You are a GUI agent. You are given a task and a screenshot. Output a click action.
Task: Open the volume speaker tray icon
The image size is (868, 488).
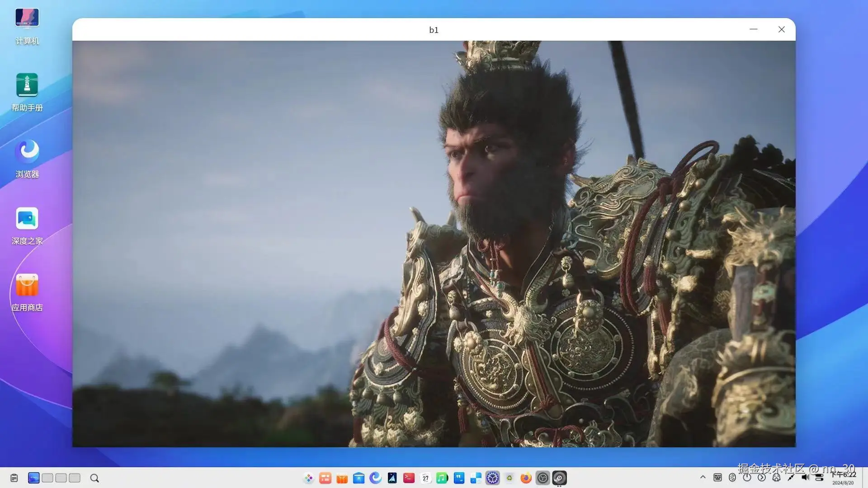pos(805,478)
